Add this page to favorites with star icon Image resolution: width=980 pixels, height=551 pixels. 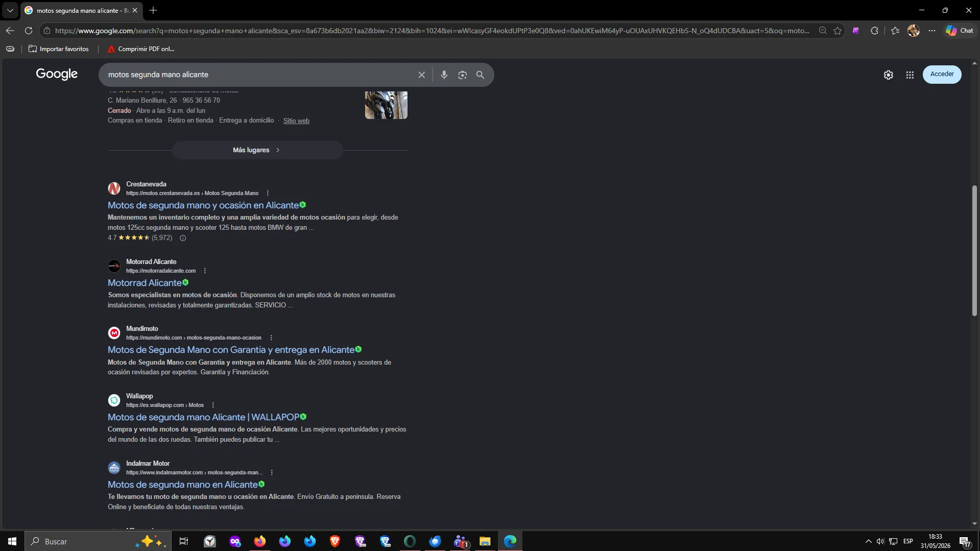coord(838,31)
